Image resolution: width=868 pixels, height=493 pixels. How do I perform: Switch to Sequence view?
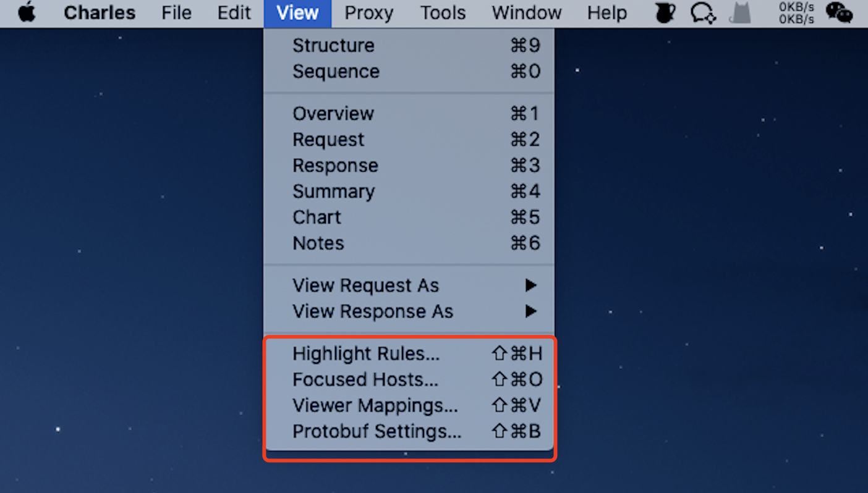click(336, 72)
